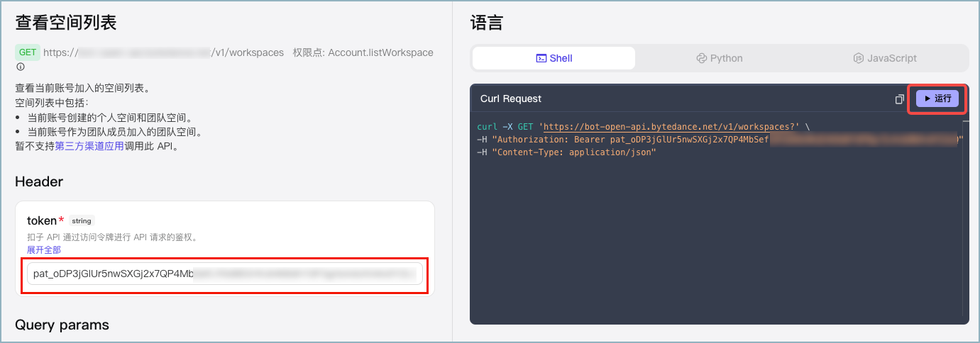Click the Account.listWorkspace permission text

380,52
